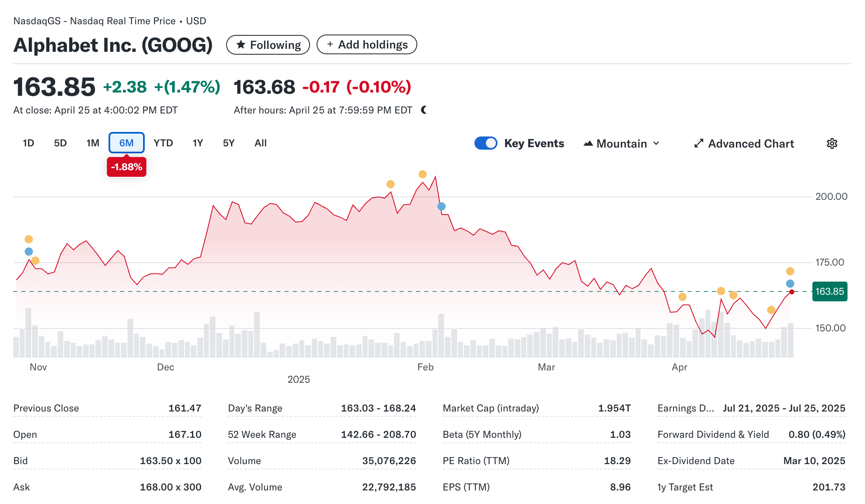Screen dimensions: 865x504
Task: Show the All time range
Action: 260,143
